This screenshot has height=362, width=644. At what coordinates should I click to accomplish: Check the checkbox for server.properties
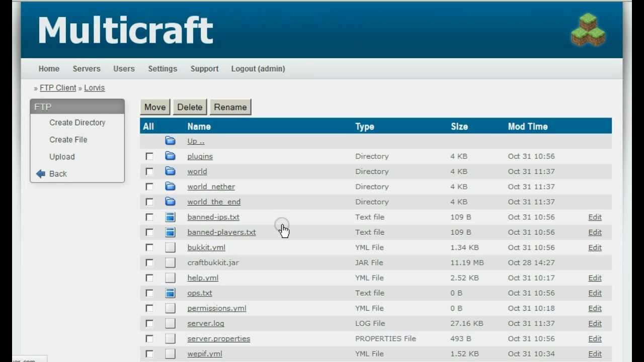click(149, 338)
